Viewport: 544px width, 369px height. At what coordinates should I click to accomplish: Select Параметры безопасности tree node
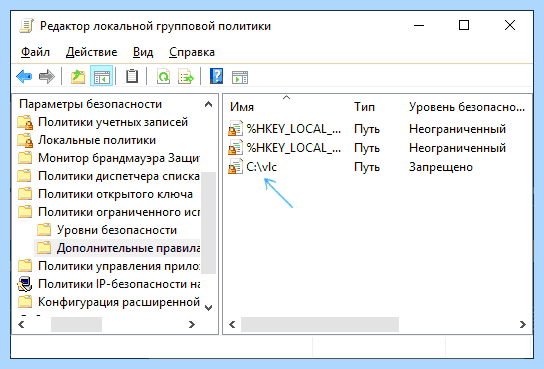coord(91,104)
